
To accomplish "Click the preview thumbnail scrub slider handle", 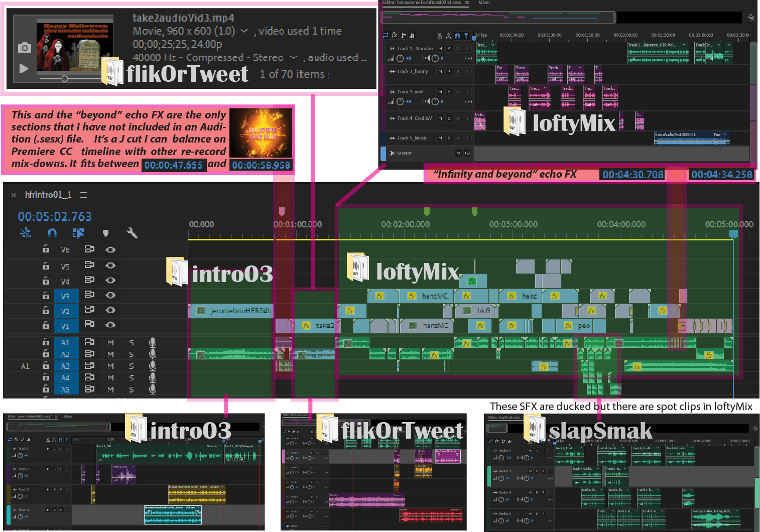I will [x=65, y=79].
